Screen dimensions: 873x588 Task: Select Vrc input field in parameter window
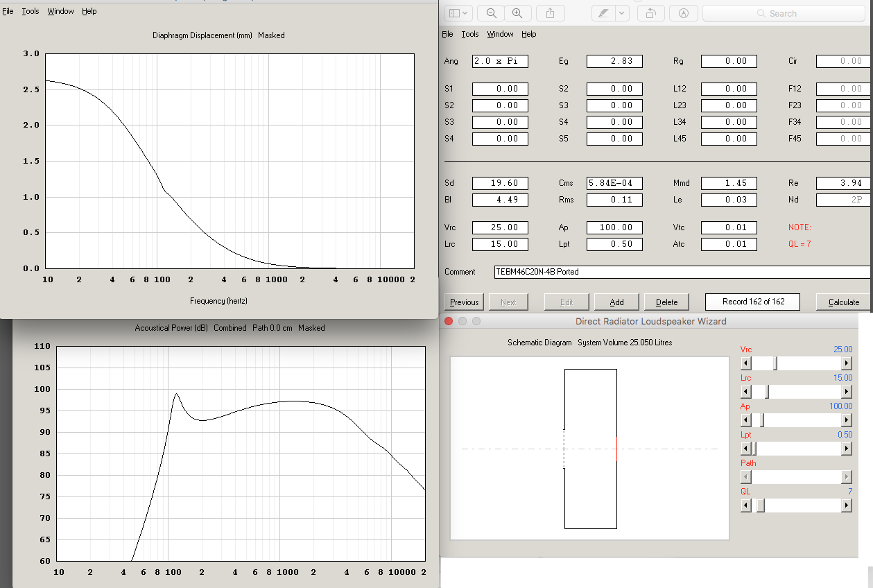tap(500, 227)
